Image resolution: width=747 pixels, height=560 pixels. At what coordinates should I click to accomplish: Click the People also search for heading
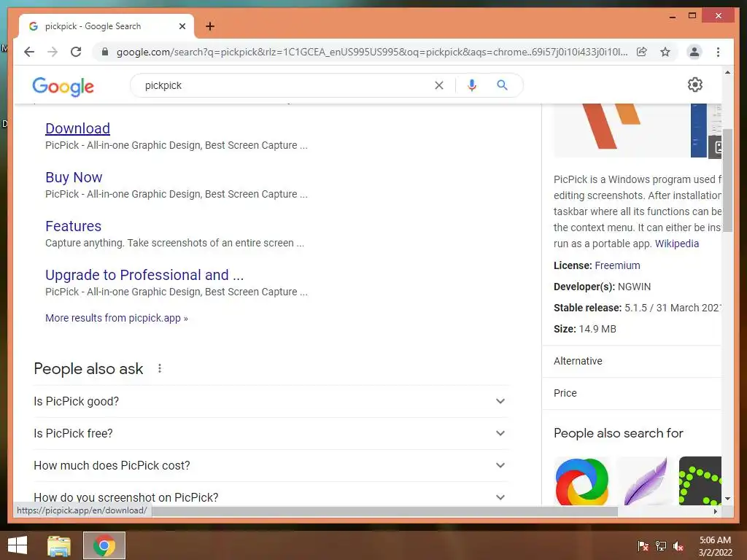coord(619,433)
